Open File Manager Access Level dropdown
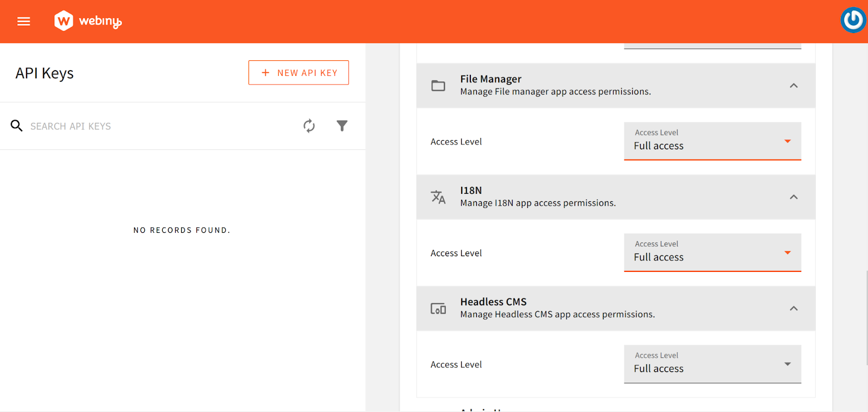Viewport: 868px width, 412px height. [x=712, y=141]
